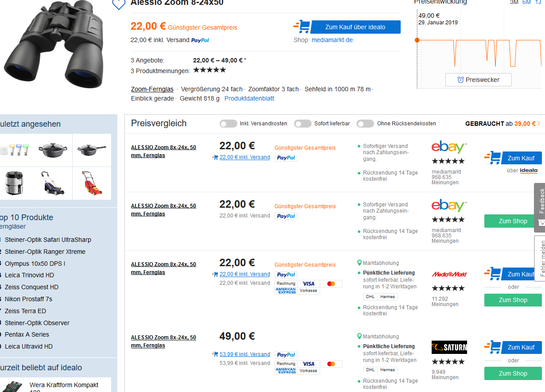Open the Produktdatenblatt link

point(249,98)
